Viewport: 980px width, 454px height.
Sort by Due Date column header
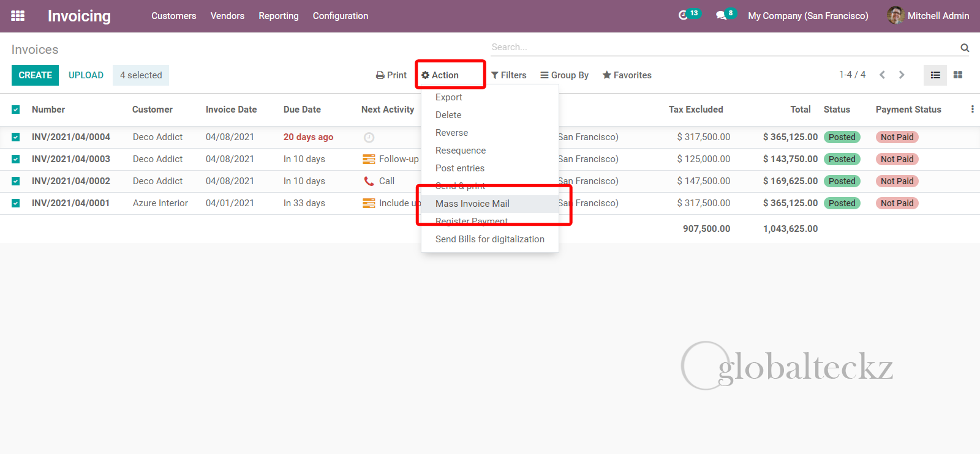coord(302,110)
